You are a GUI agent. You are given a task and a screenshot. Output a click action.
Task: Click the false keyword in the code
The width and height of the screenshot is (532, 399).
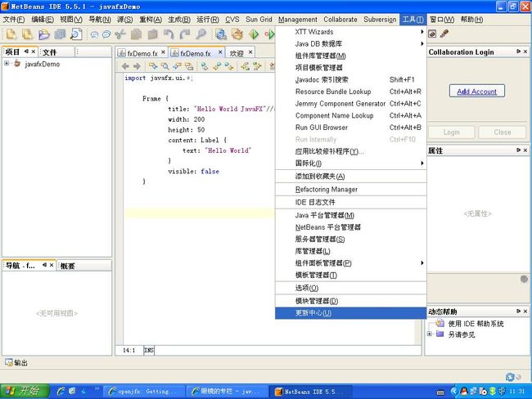click(x=210, y=171)
